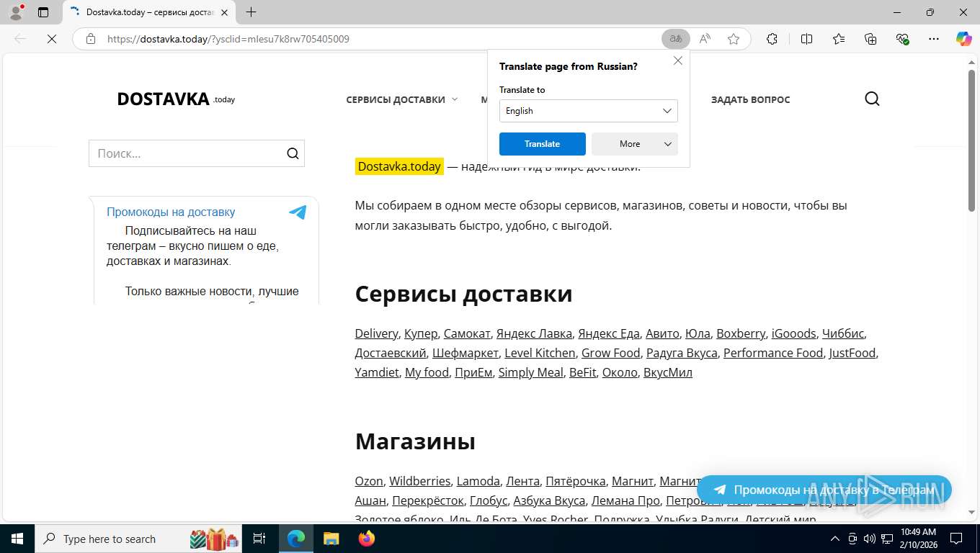Open Task View on taskbar
980x553 pixels.
pyautogui.click(x=259, y=539)
